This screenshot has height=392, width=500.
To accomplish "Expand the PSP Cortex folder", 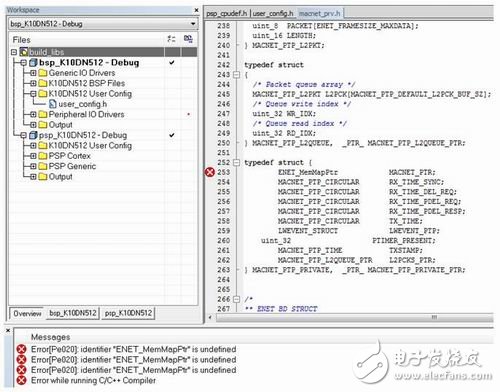I will coord(33,156).
